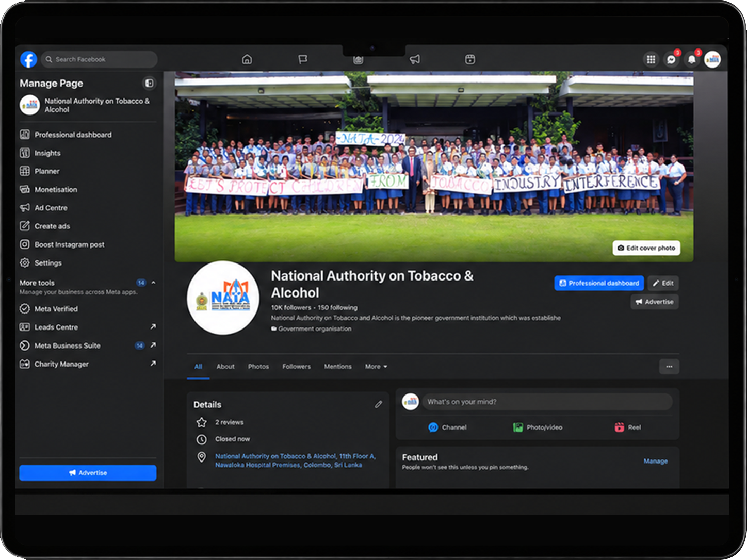747x560 pixels.
Task: Open Charity Manager external link arrow
Action: pyautogui.click(x=153, y=364)
